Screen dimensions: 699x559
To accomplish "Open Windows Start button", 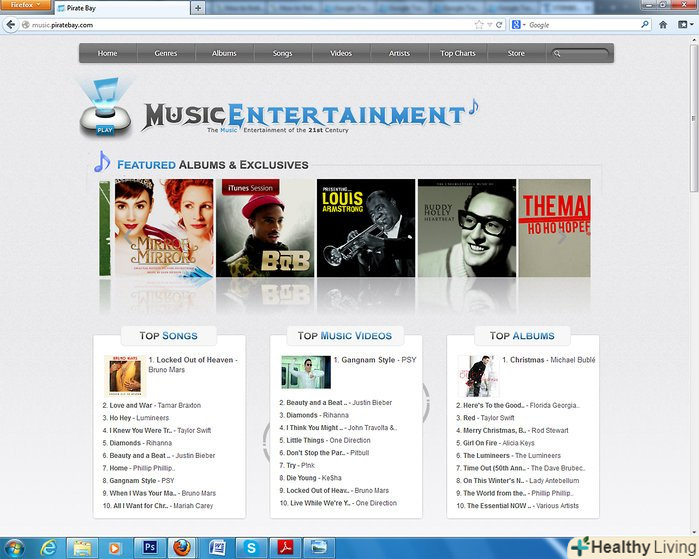I will [14, 548].
